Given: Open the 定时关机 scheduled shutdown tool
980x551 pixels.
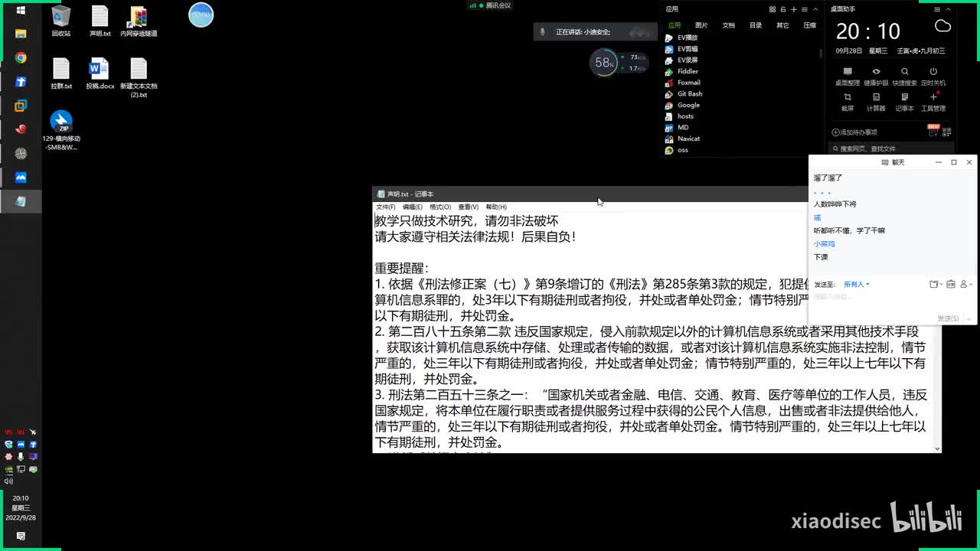Looking at the screenshot, I should pos(933,76).
